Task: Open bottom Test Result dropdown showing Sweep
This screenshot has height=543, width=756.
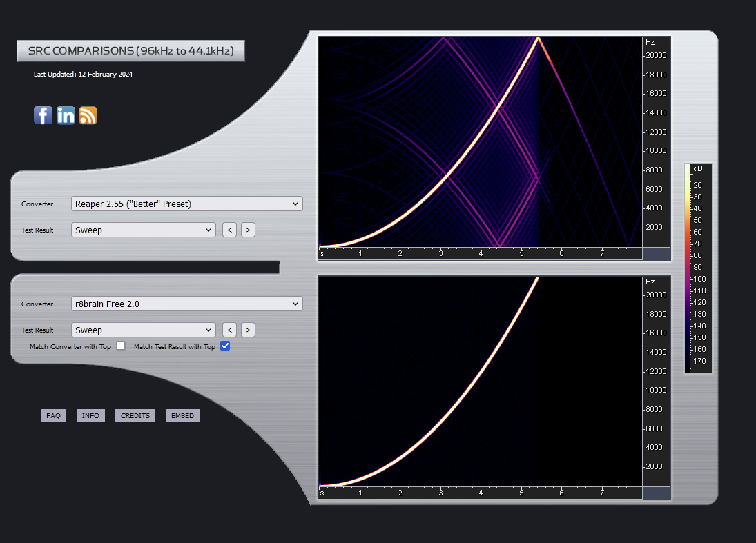Action: click(x=143, y=330)
